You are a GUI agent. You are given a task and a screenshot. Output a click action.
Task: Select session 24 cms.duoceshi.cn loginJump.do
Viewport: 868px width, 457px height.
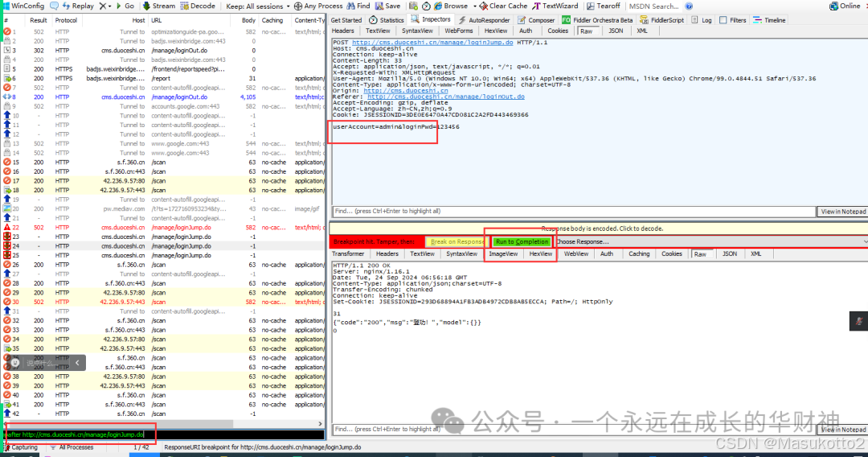click(x=163, y=246)
